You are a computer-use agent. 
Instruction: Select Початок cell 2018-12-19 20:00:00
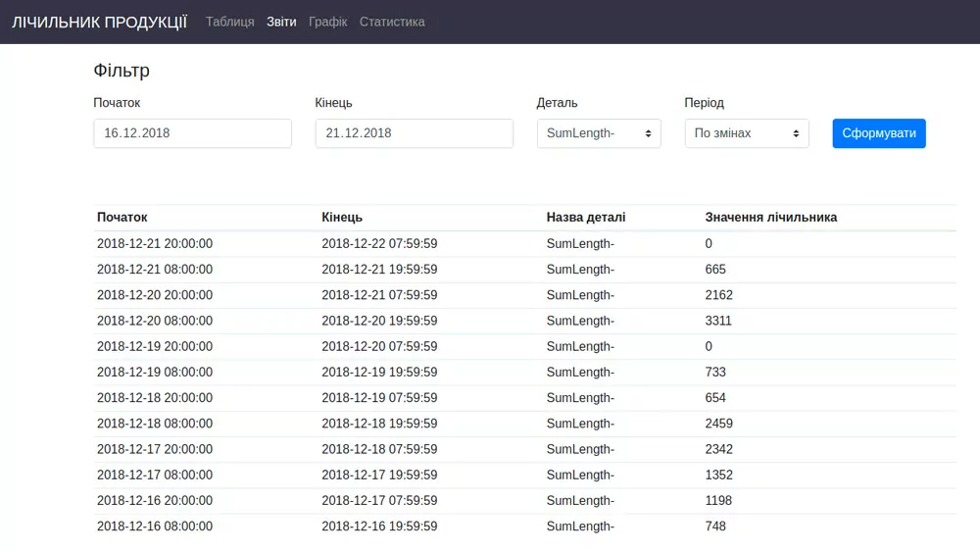click(x=155, y=346)
